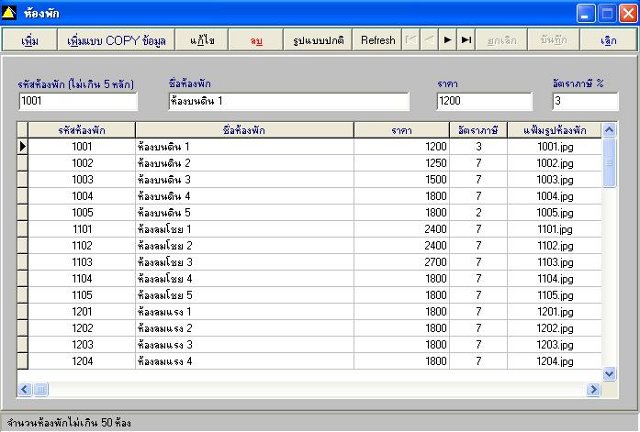Select the row selector for room 1003
The width and height of the screenshot is (640, 432).
pos(22,180)
